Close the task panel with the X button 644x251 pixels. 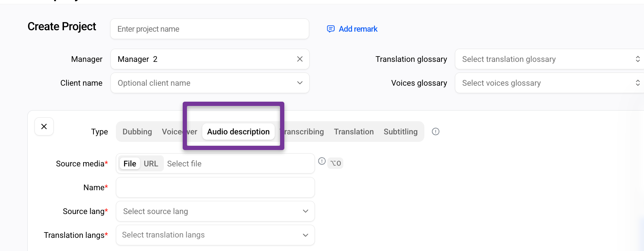(44, 126)
